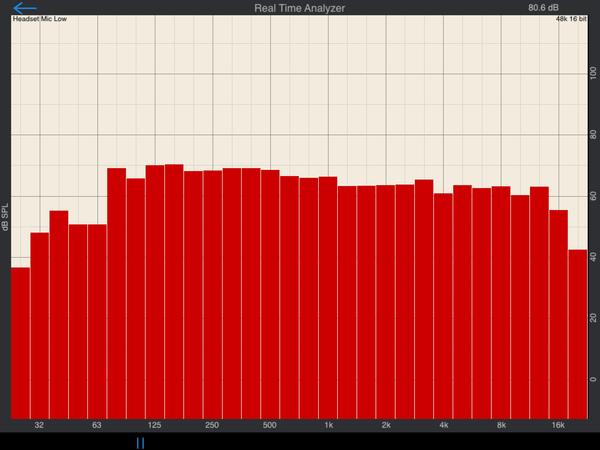The height and width of the screenshot is (450, 600).
Task: Select the red bar above 2k
Action: point(386,302)
